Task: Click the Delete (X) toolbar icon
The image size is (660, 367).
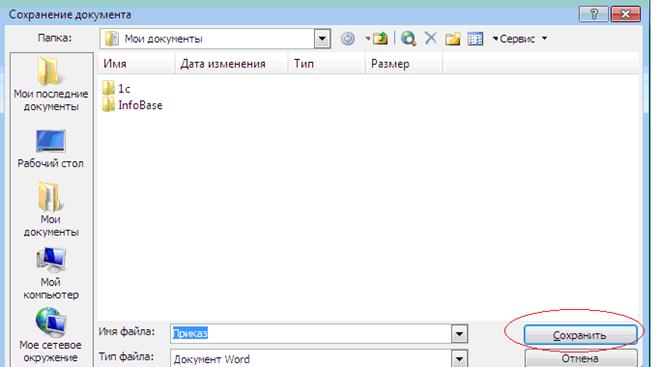Action: (430, 38)
